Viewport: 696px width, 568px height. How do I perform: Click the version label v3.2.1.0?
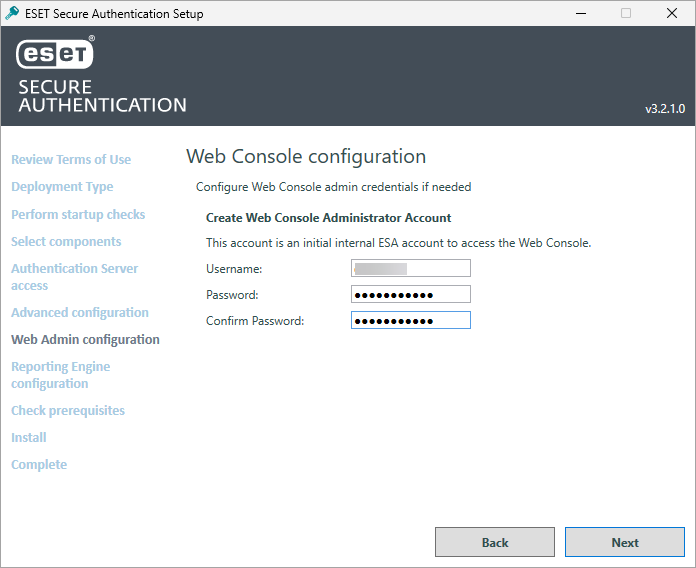pyautogui.click(x=665, y=109)
